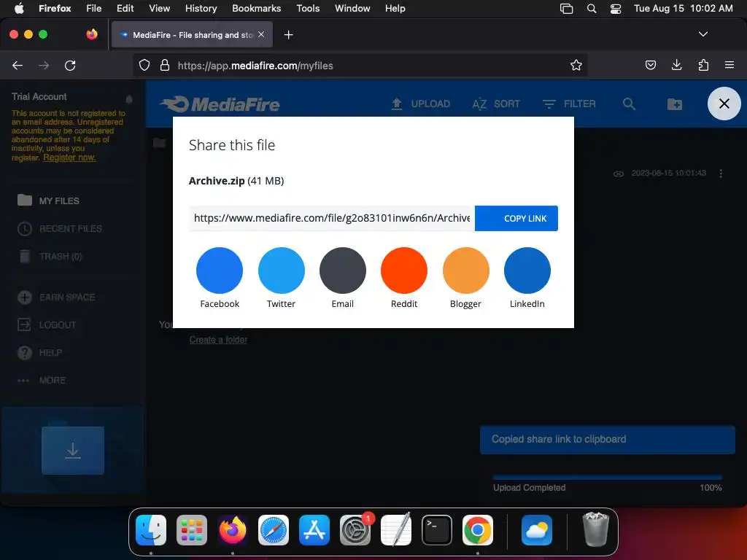Viewport: 747px width, 560px height.
Task: Share the file via Email icon
Action: pos(343,270)
